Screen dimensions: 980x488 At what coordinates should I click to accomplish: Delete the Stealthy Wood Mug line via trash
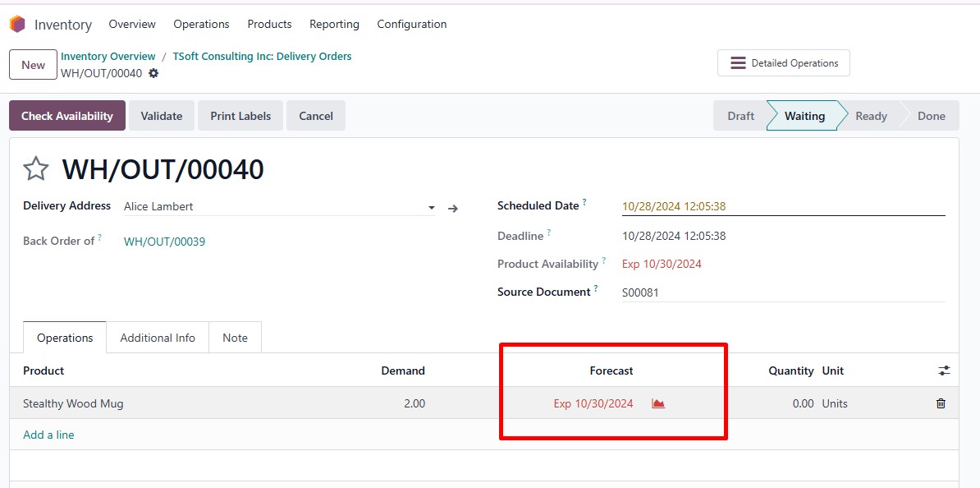(x=941, y=403)
